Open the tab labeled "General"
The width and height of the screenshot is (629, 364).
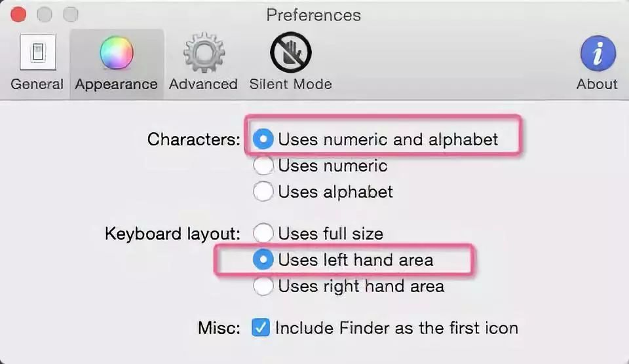[x=37, y=84]
